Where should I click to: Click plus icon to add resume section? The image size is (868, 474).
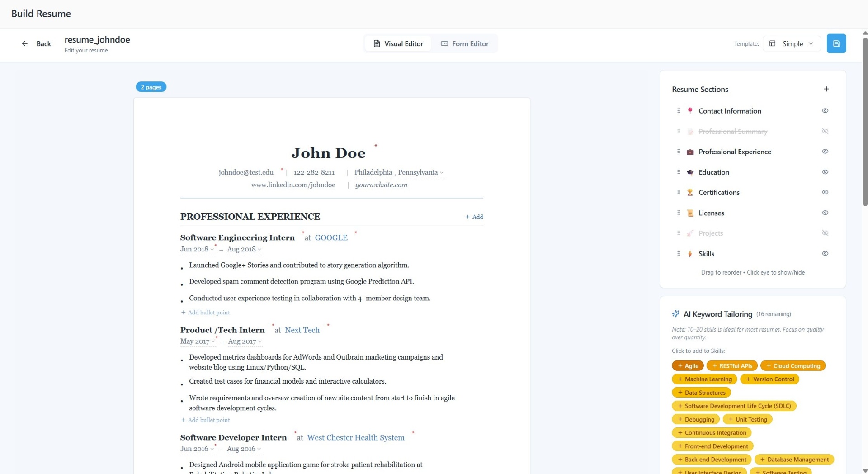coord(826,89)
